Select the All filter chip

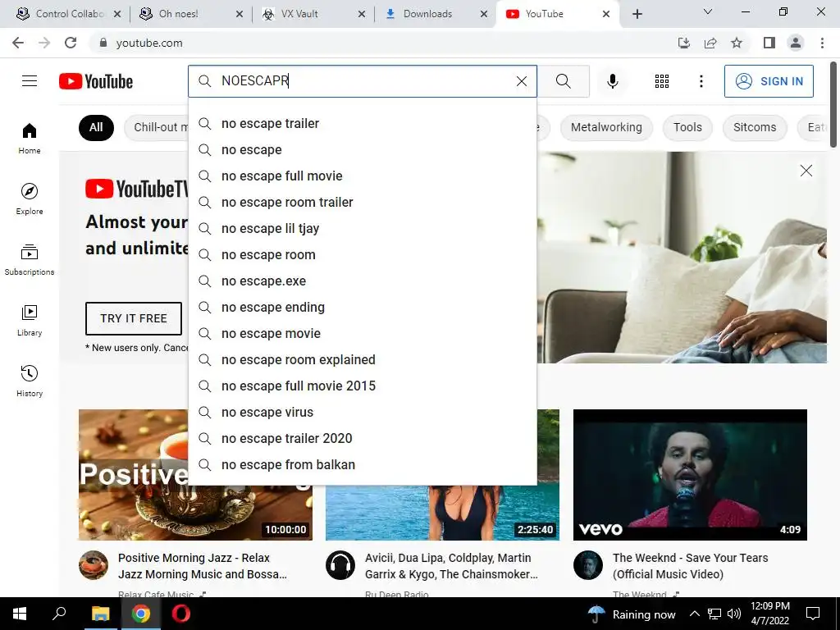tap(96, 127)
